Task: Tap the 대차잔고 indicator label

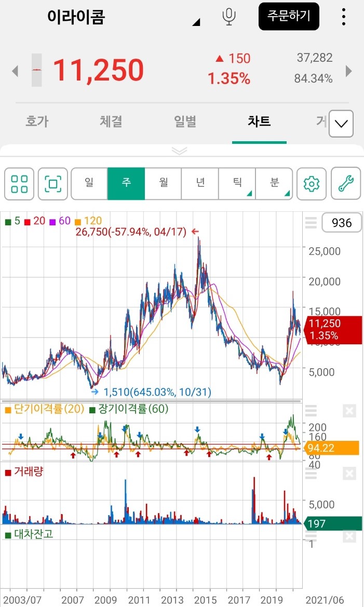Action: [x=29, y=534]
